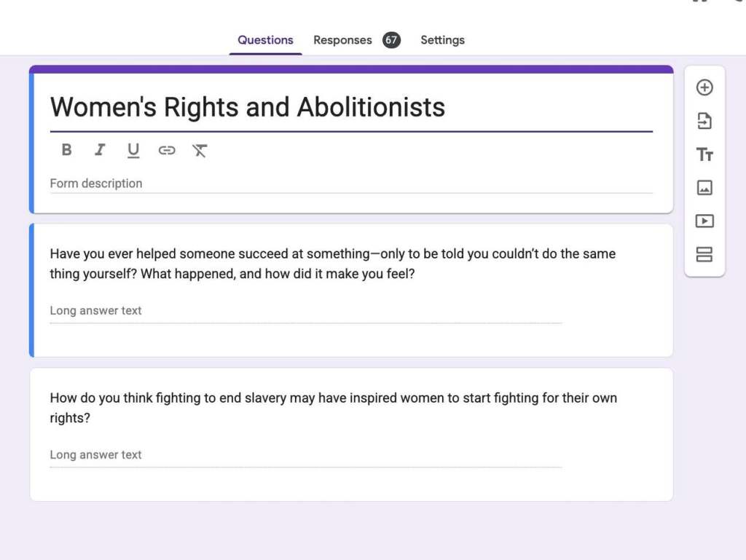
Task: Click the Import questions icon
Action: point(704,121)
